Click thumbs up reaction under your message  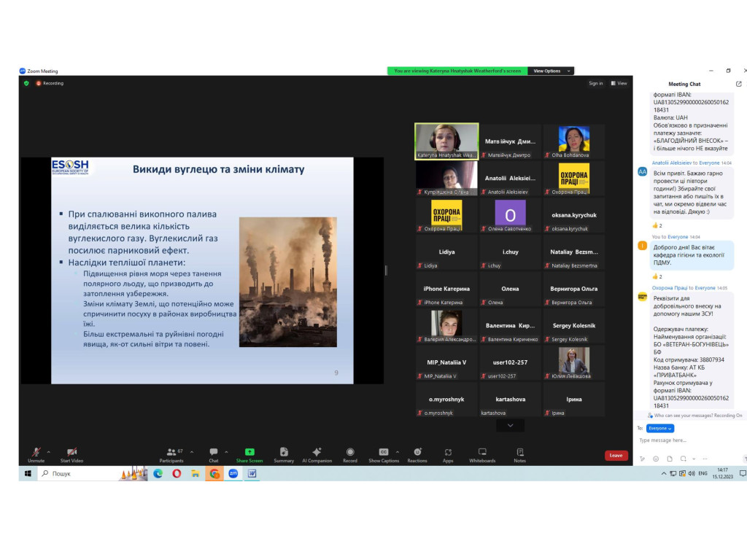tap(657, 276)
